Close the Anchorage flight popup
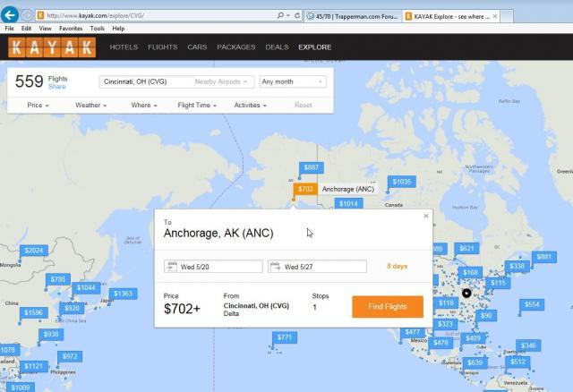573x392 pixels. pyautogui.click(x=426, y=216)
